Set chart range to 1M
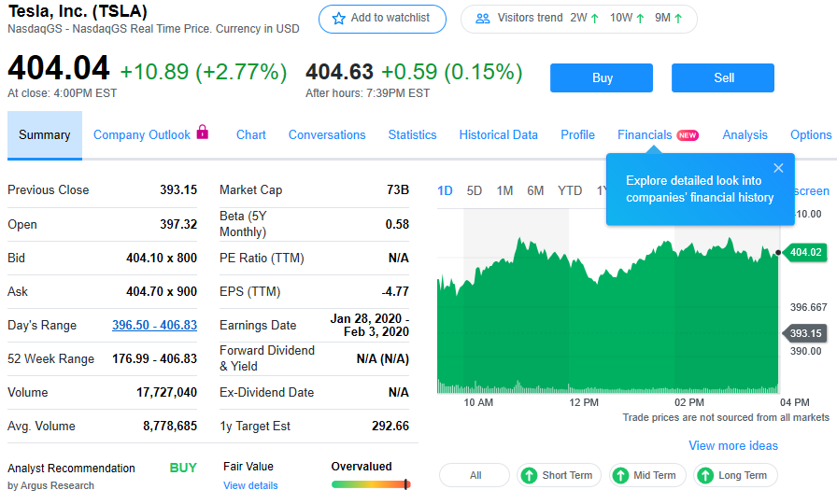 [x=504, y=190]
